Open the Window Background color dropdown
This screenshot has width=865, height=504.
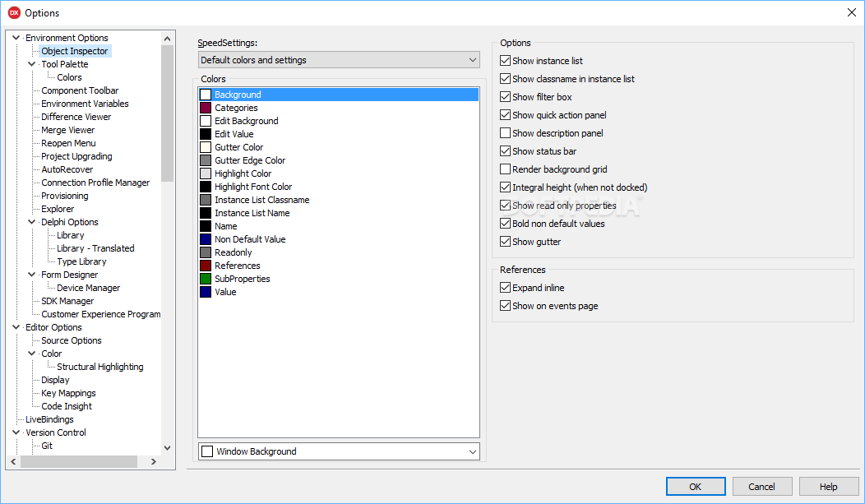point(339,451)
